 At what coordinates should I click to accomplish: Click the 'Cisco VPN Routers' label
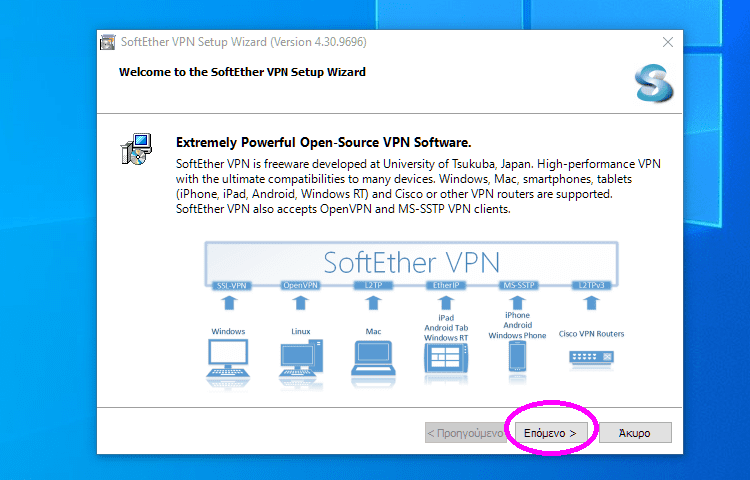point(591,334)
